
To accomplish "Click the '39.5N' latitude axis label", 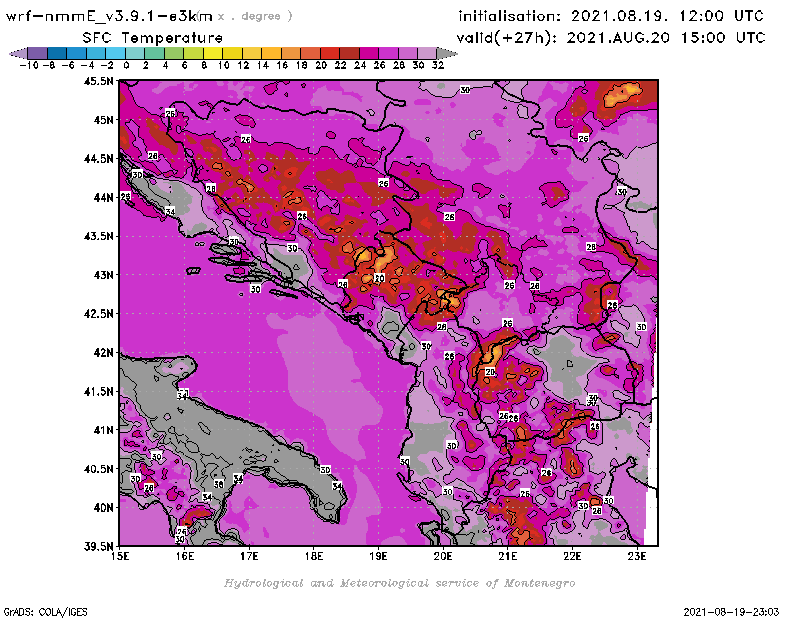I will point(98,547).
